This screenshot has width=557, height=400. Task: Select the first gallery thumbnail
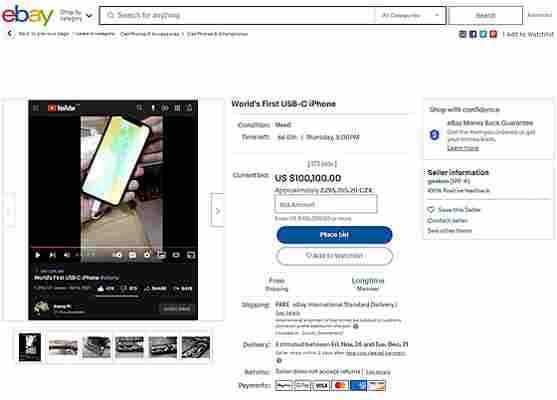[x=30, y=347]
